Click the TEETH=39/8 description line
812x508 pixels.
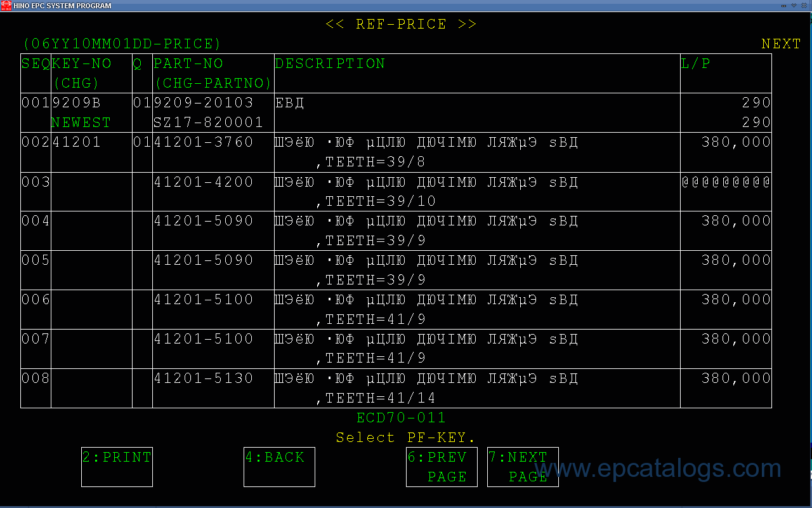[370, 162]
